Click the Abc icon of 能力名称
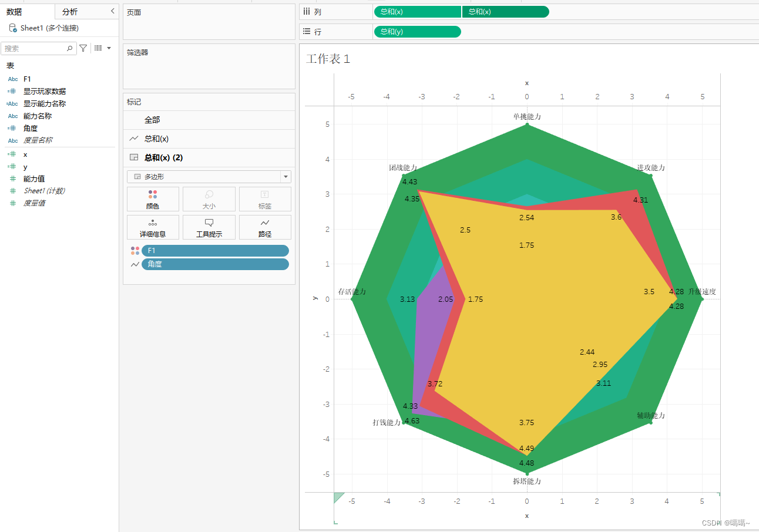Image resolution: width=759 pixels, height=532 pixels. 13,116
